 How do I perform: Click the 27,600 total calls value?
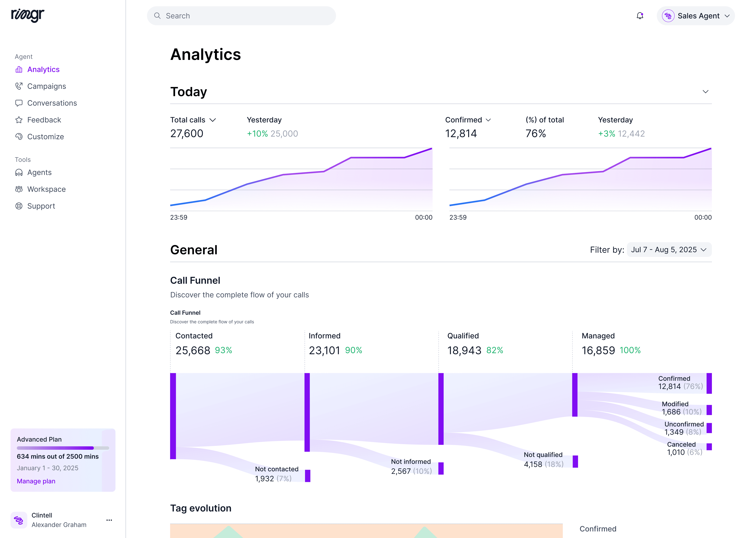tap(187, 133)
